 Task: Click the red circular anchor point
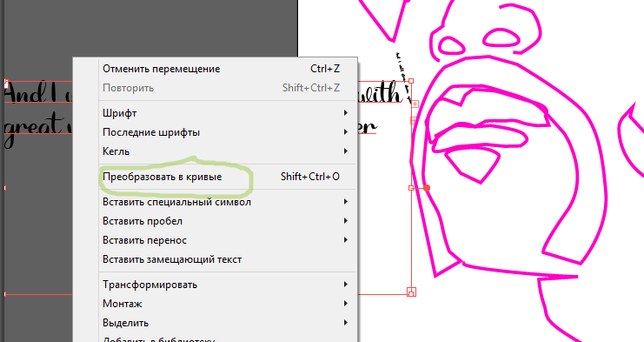[427, 188]
